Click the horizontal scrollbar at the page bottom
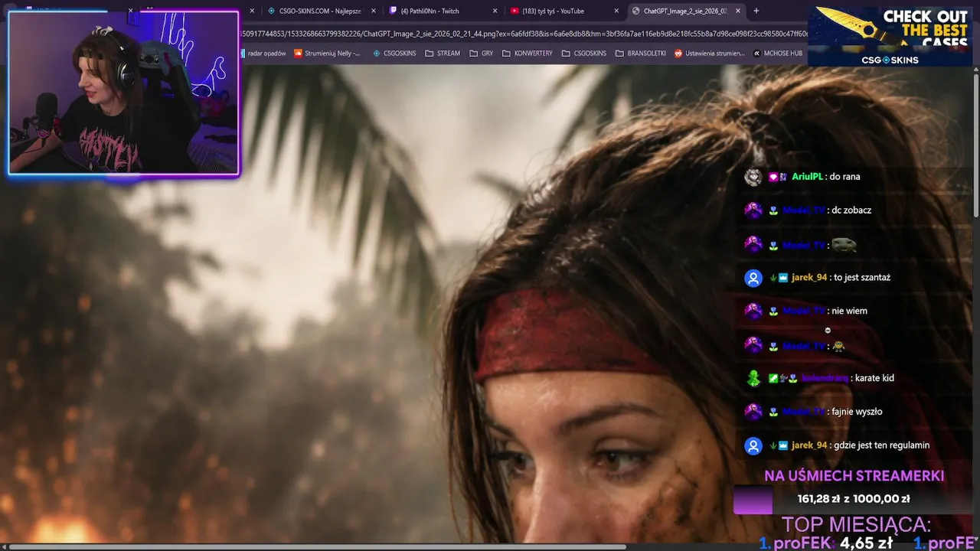 pos(318,547)
